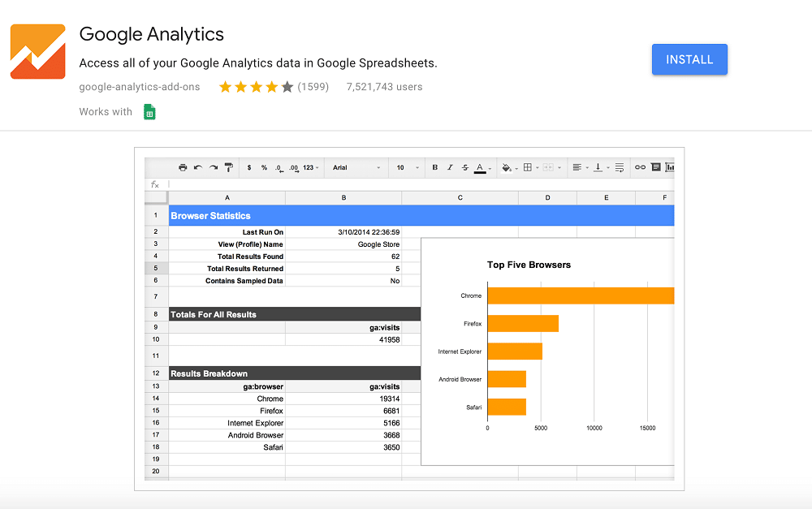812x509 pixels.
Task: Click the Chrome bar in the chart
Action: coord(581,295)
